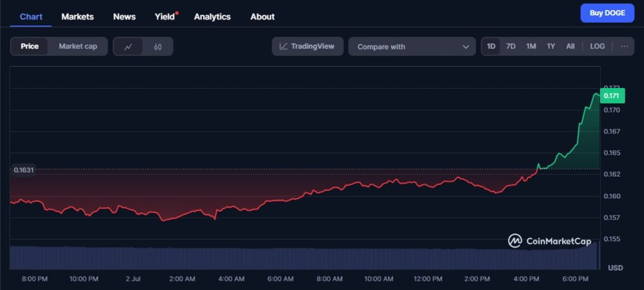Select the 1M time range
This screenshot has height=290, width=644.
click(531, 47)
